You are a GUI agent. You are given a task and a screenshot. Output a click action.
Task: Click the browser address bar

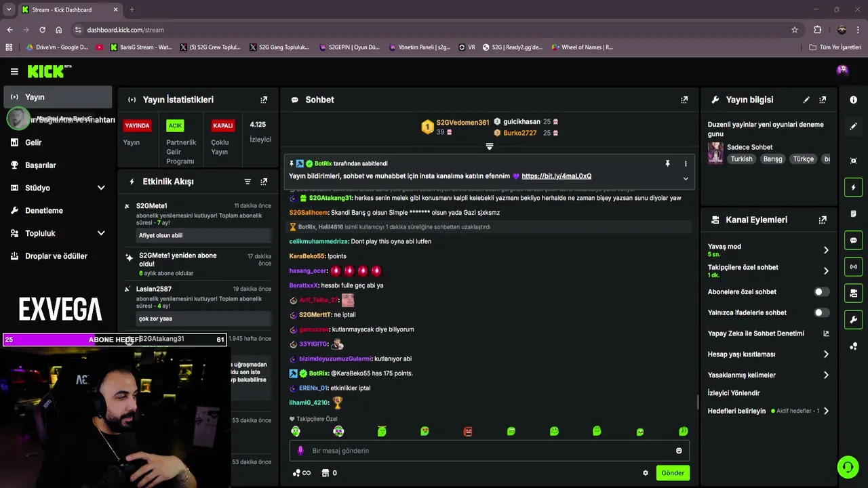coord(434,30)
